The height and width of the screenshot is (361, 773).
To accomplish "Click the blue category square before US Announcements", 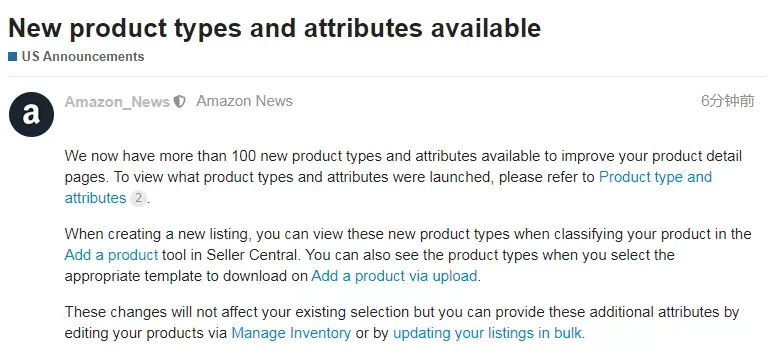I will point(13,57).
